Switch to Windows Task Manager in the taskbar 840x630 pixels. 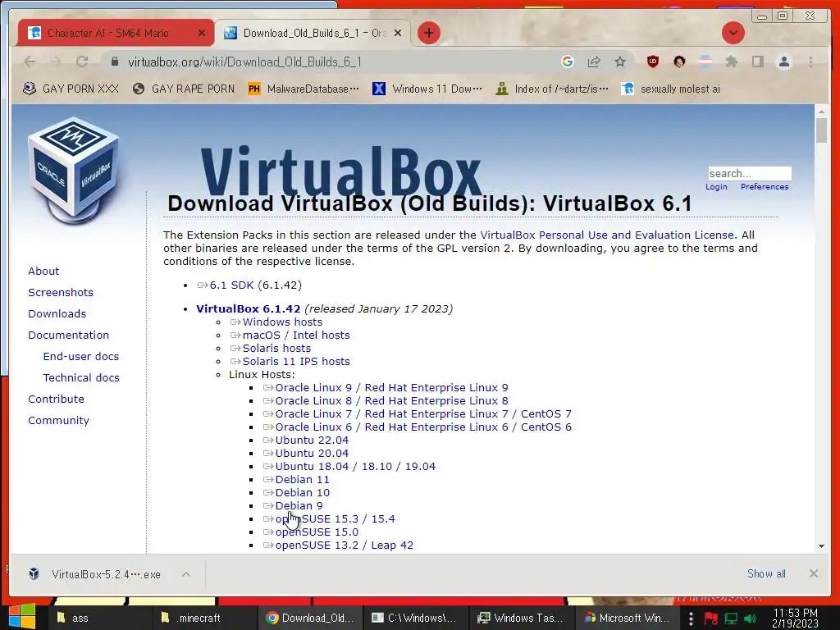click(x=521, y=619)
